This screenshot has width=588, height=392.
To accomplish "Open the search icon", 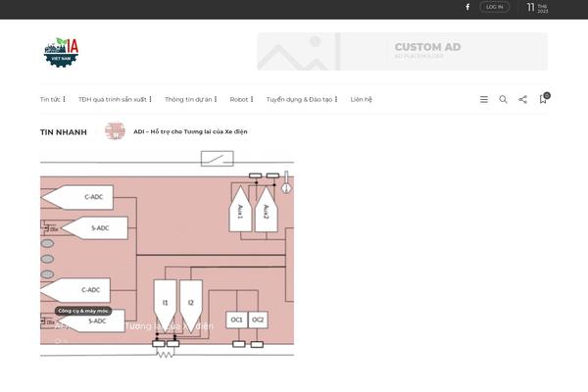I will [504, 99].
